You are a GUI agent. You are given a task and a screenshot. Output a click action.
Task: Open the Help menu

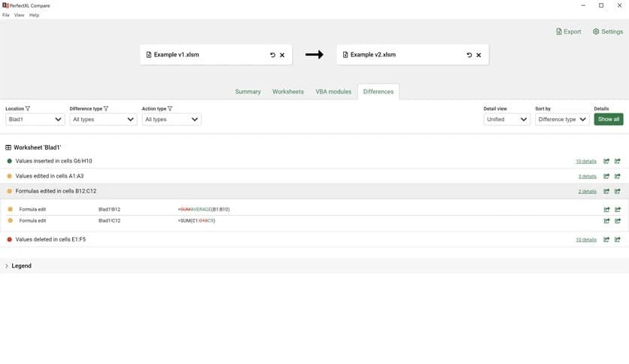click(34, 15)
